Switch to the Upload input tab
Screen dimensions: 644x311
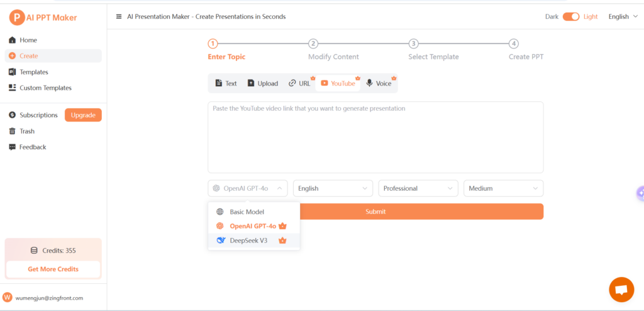tap(262, 83)
